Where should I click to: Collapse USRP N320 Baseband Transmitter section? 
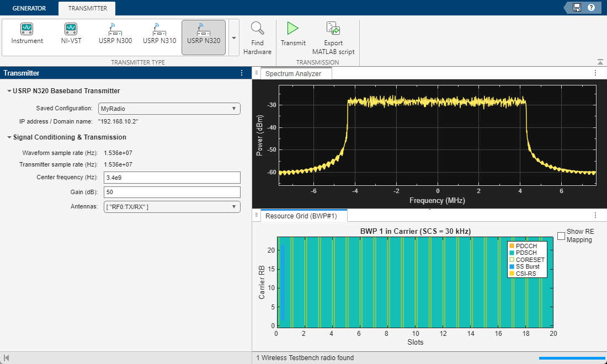[x=9, y=91]
